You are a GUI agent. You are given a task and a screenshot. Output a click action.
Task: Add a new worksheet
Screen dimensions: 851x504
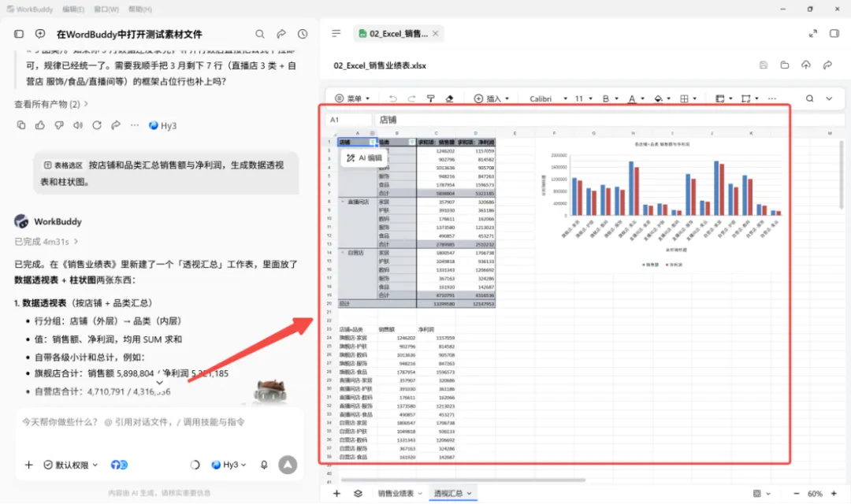click(x=336, y=494)
